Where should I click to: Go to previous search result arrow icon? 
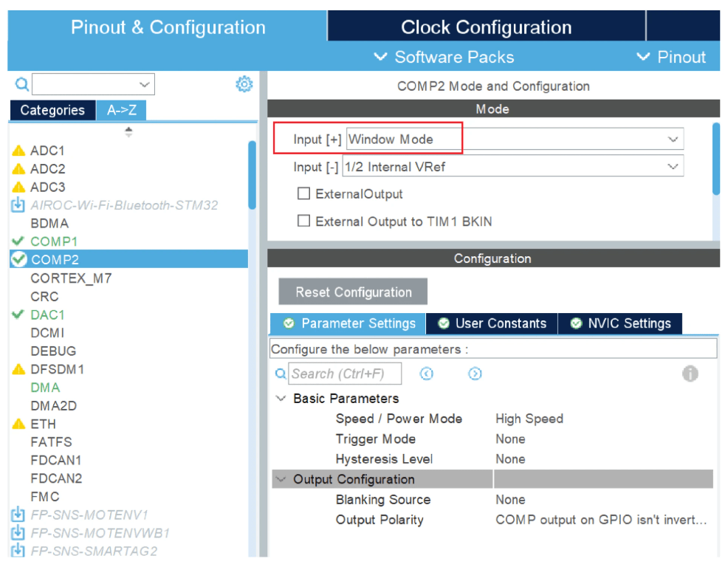pos(427,374)
